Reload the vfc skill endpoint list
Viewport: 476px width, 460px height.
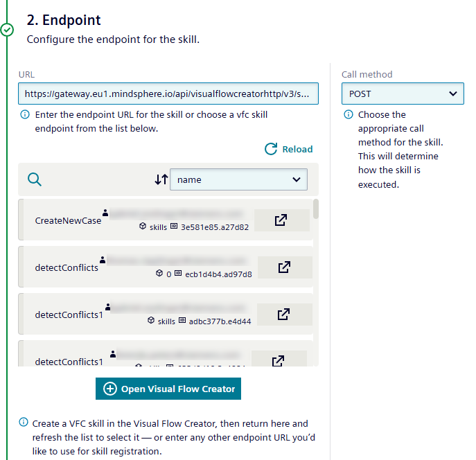pyautogui.click(x=289, y=149)
